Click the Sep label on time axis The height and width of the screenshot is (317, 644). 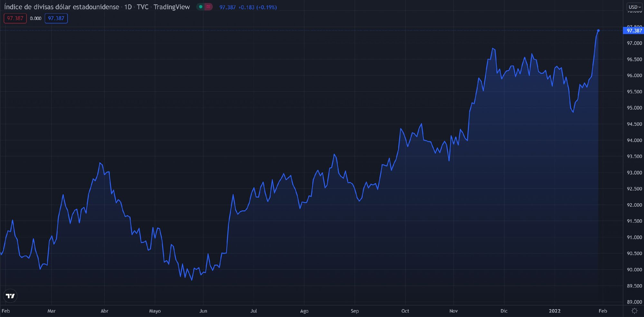355,311
